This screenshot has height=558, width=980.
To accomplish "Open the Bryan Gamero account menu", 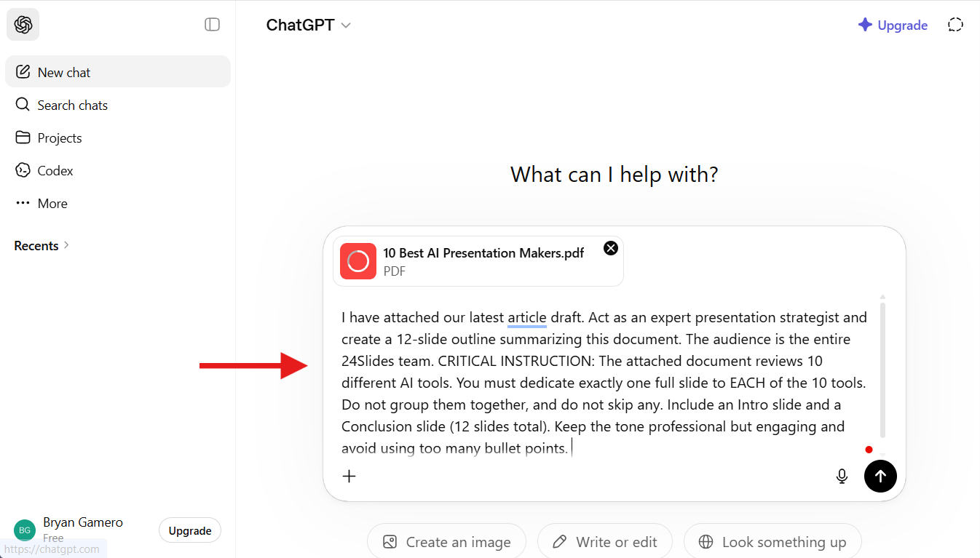I will 82,530.
